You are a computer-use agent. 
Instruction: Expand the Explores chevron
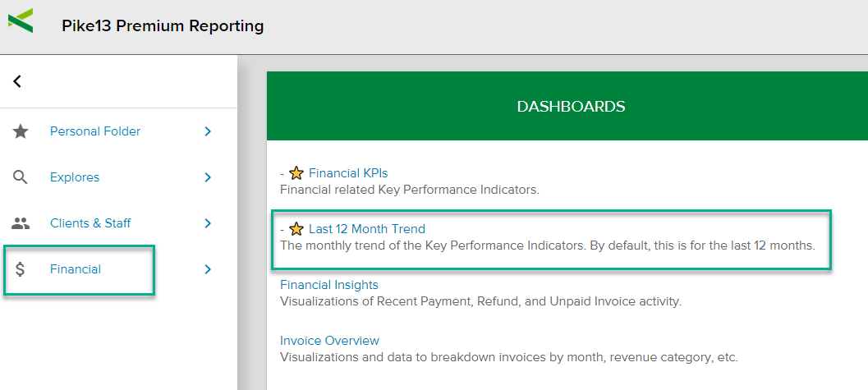tap(208, 177)
